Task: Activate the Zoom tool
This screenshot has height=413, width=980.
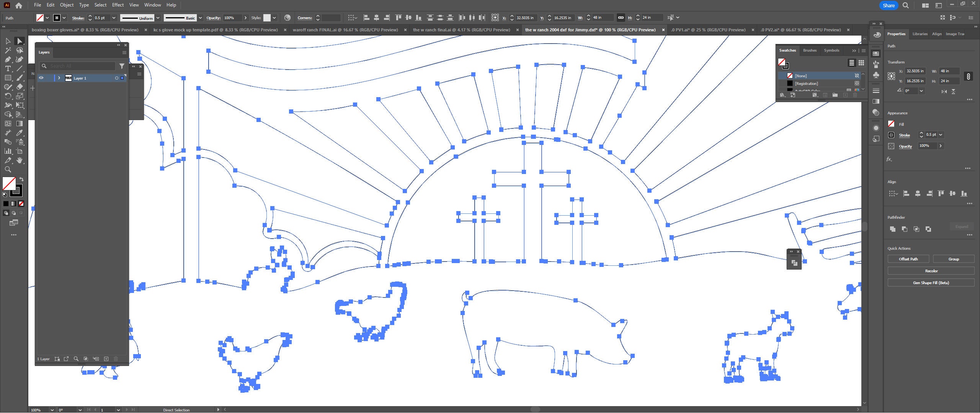Action: pyautogui.click(x=8, y=169)
